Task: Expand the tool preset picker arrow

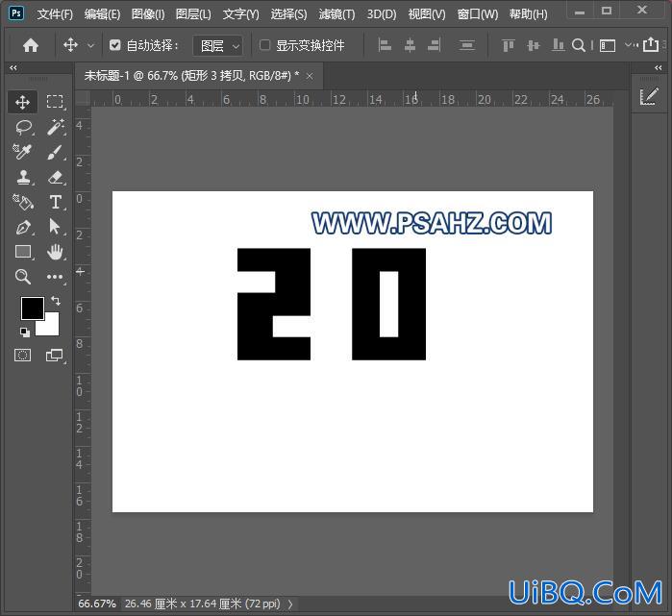Action: [x=90, y=45]
